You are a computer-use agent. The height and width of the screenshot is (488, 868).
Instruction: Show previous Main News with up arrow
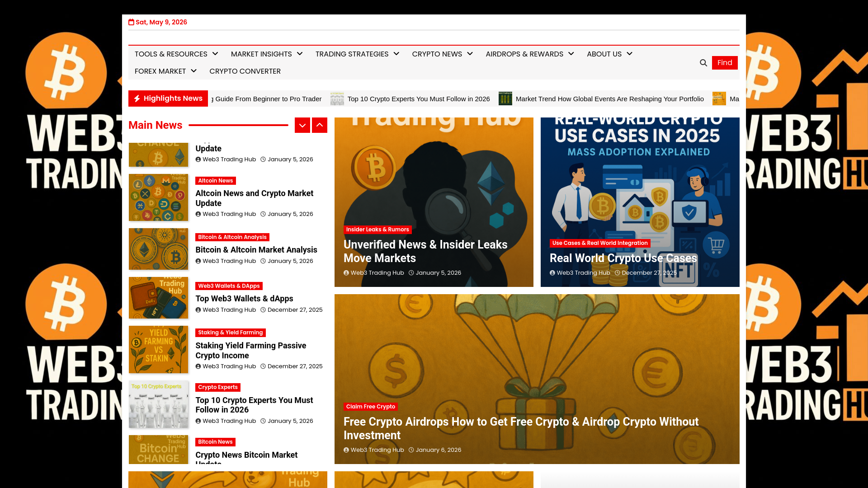(320, 125)
